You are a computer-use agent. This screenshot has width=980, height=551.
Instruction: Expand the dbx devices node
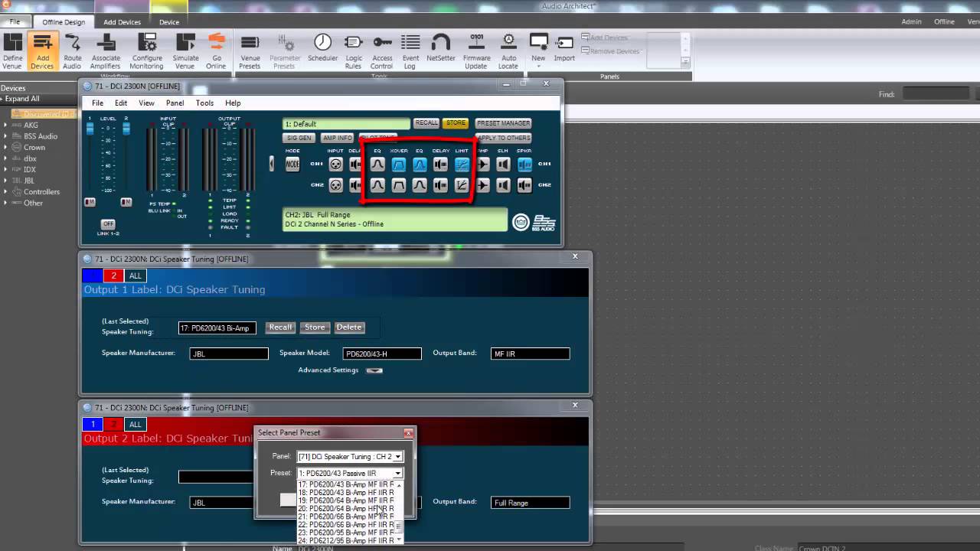5,158
